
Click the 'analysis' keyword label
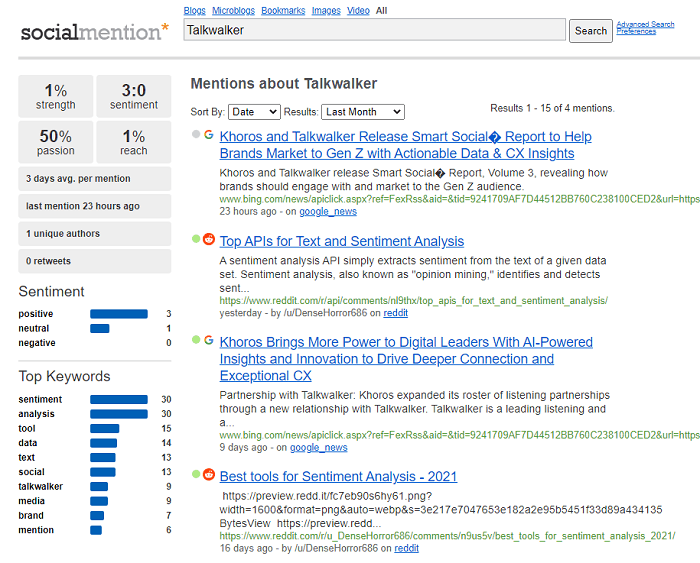point(36,414)
